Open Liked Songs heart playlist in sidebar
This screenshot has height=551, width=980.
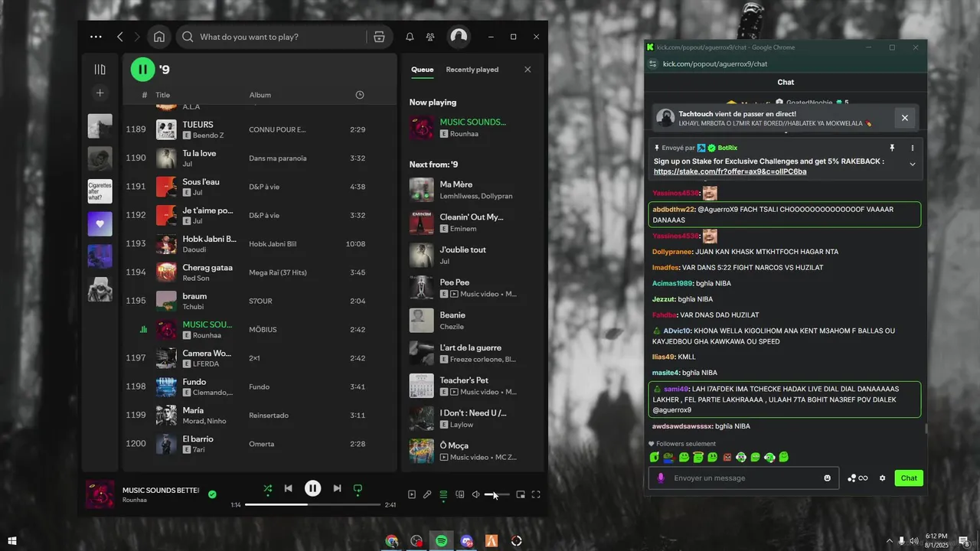[x=100, y=224]
